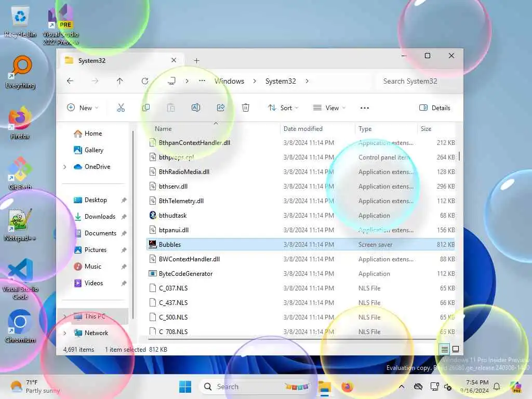The image size is (532, 399).
Task: Open Git Bash desktop shortcut
Action: (20, 174)
